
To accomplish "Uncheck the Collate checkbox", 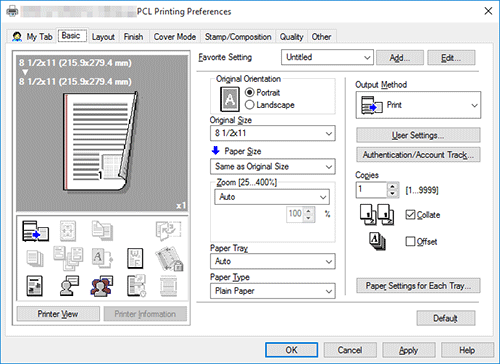I will pyautogui.click(x=410, y=214).
